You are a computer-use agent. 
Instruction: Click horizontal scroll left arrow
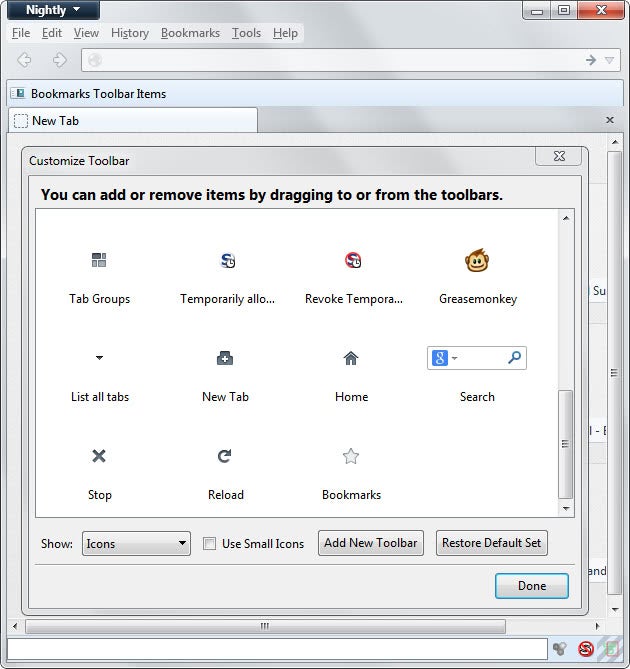point(15,626)
